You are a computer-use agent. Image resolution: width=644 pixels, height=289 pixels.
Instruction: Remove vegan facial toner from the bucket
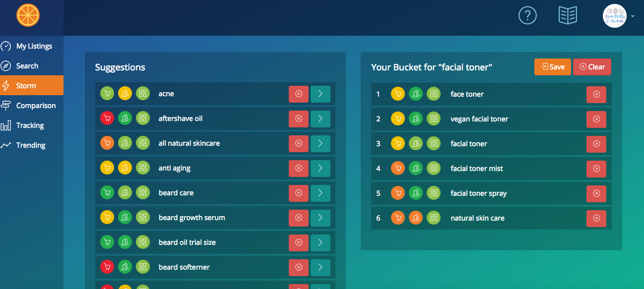point(596,119)
